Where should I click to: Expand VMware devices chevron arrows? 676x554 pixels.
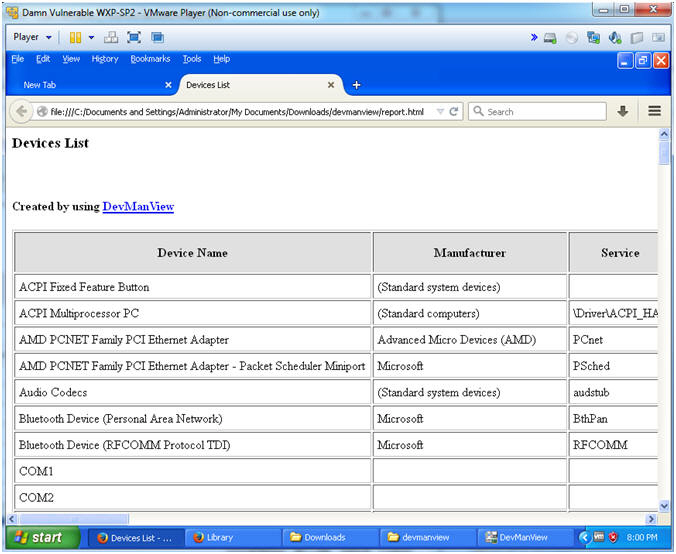pyautogui.click(x=534, y=38)
